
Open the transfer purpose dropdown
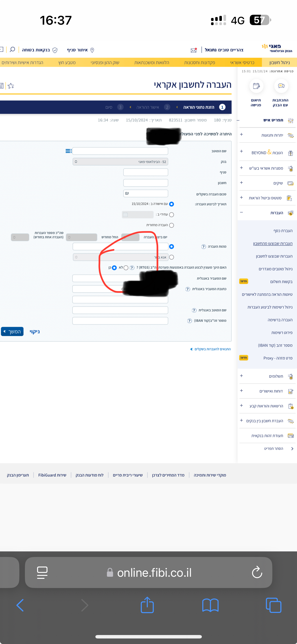120,257
